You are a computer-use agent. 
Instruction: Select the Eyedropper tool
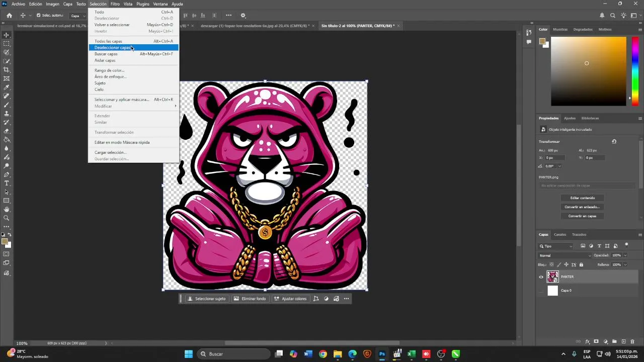(7, 87)
